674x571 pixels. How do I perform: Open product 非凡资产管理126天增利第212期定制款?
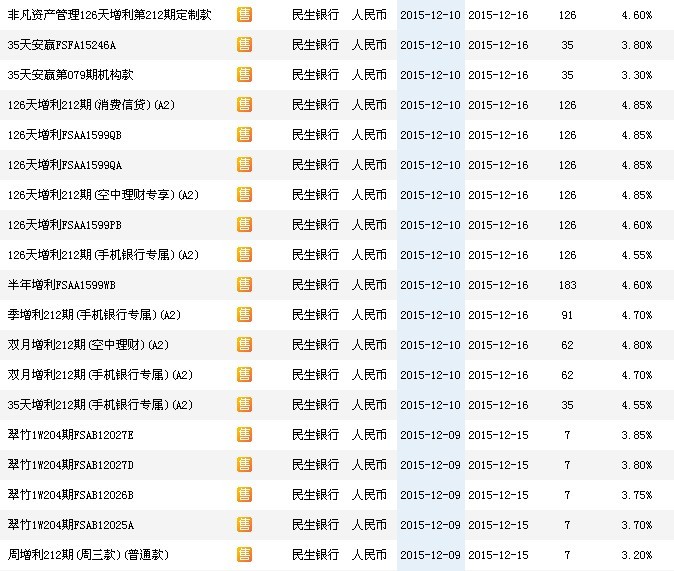point(110,15)
